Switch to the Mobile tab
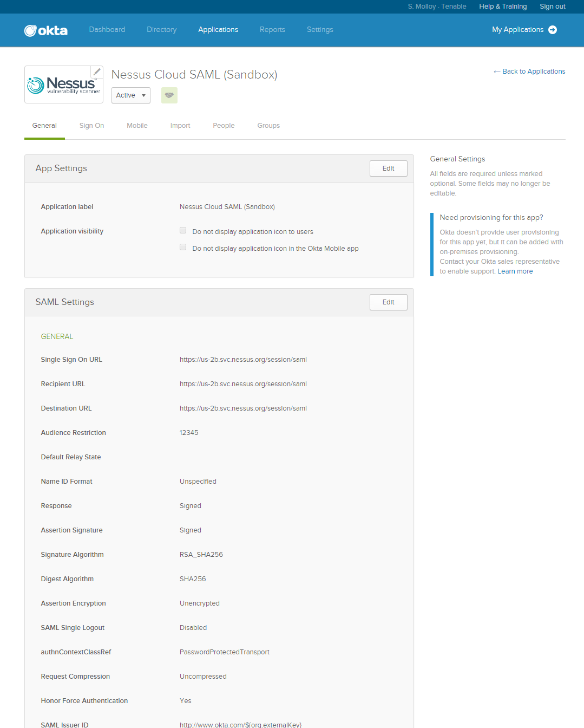The image size is (584, 728). pos(137,126)
